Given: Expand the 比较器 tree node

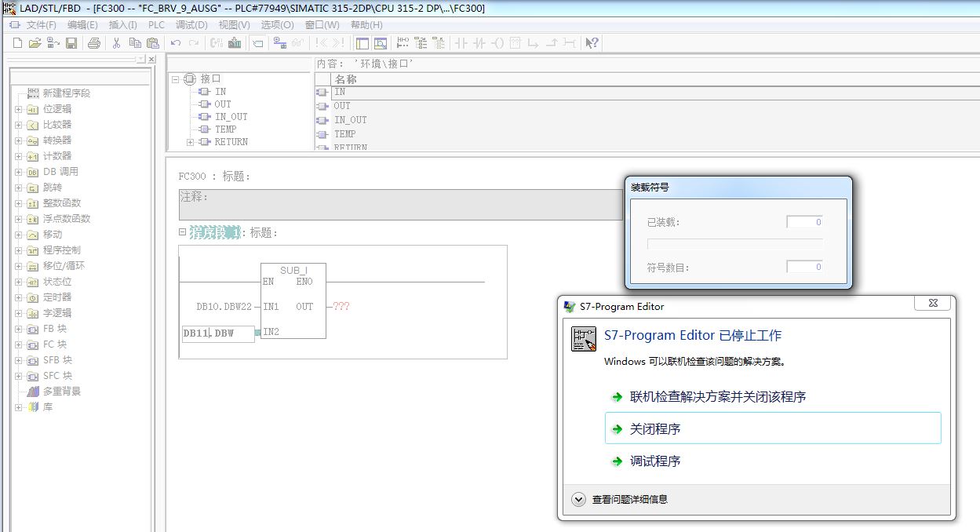Looking at the screenshot, I should point(18,125).
